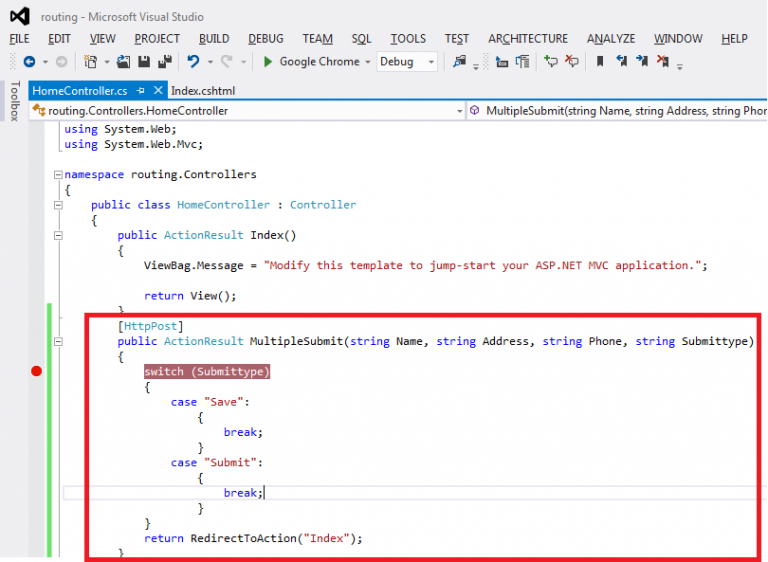Open the TEST menu
The image size is (768, 562).
457,38
